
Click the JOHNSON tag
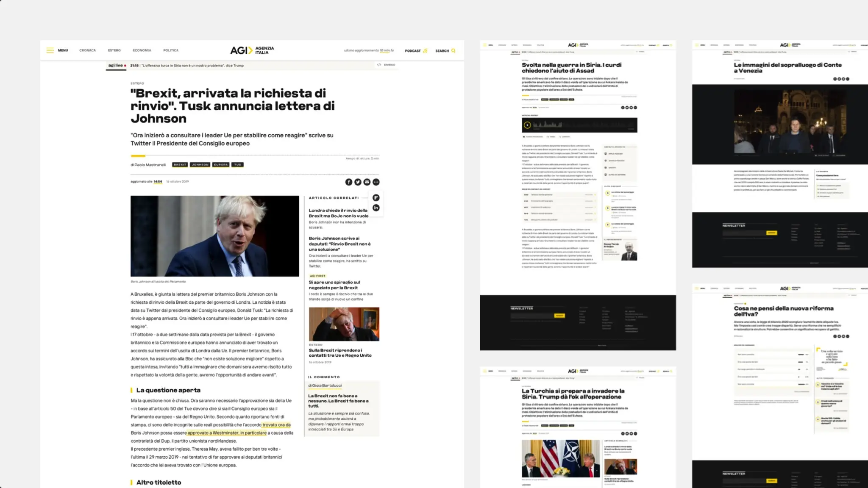pyautogui.click(x=200, y=164)
